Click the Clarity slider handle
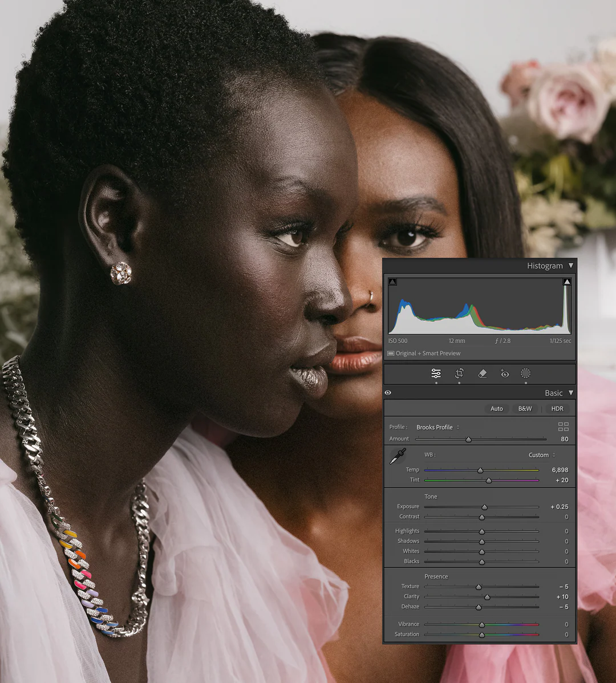The width and height of the screenshot is (616, 683). click(x=487, y=597)
